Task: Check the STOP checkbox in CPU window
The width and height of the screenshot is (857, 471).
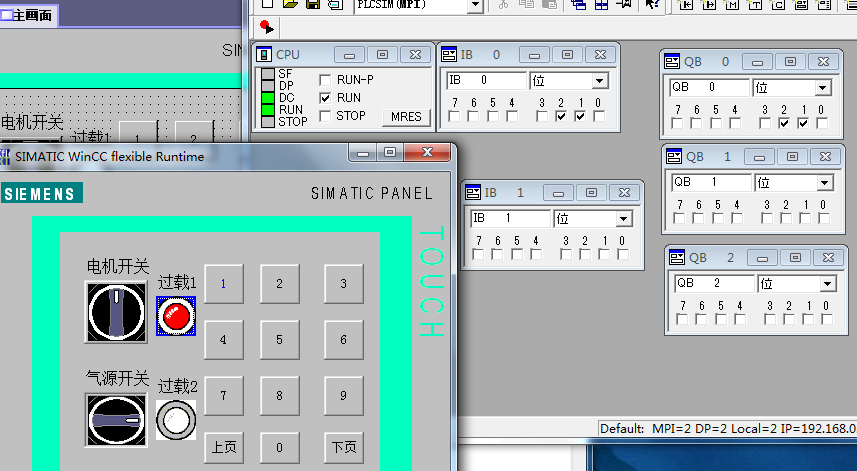Action: point(325,116)
